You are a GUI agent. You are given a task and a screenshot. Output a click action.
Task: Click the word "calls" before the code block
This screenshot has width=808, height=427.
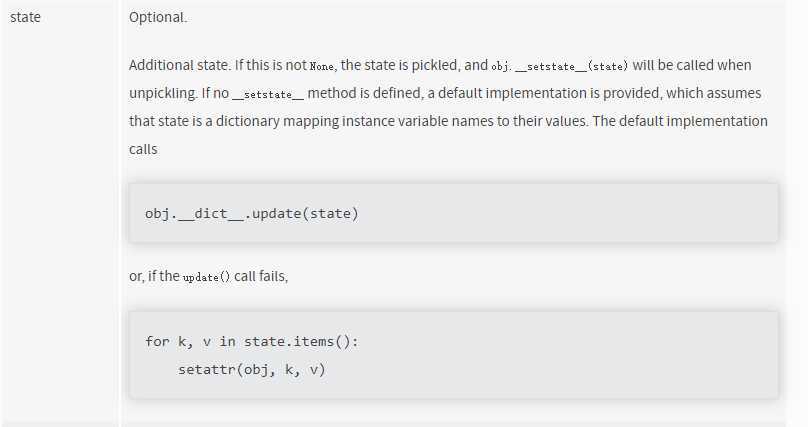pyautogui.click(x=143, y=149)
